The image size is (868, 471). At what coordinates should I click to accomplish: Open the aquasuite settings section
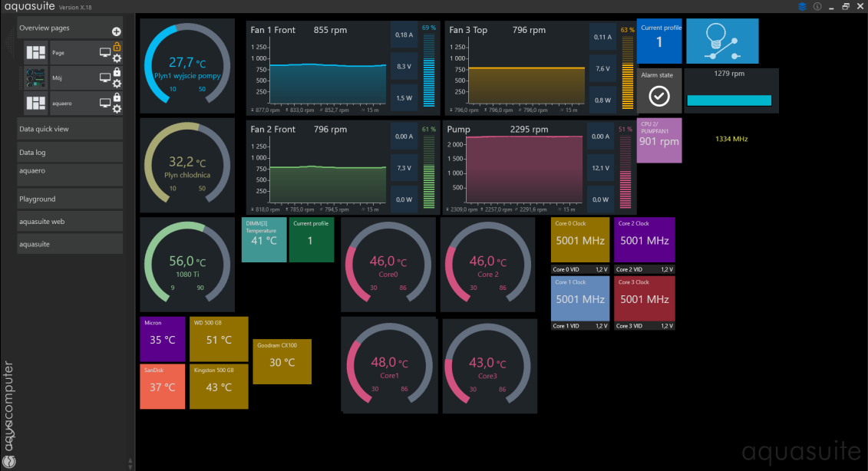tap(70, 244)
